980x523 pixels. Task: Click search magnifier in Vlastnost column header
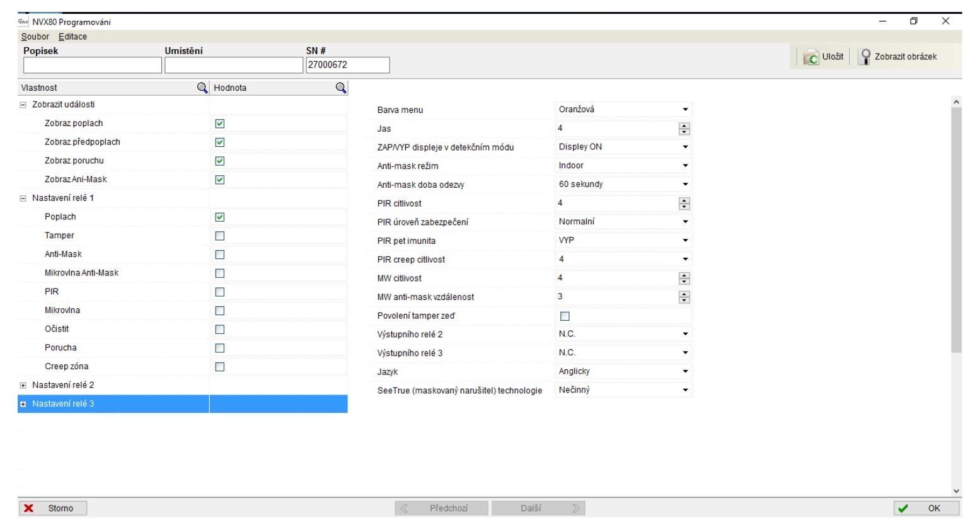(x=202, y=88)
